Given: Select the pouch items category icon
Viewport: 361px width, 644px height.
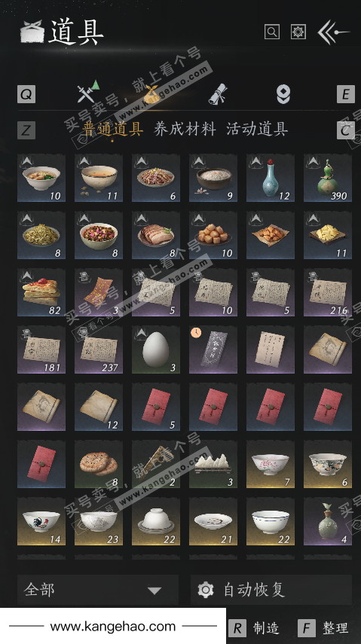Looking at the screenshot, I should pos(151,93).
